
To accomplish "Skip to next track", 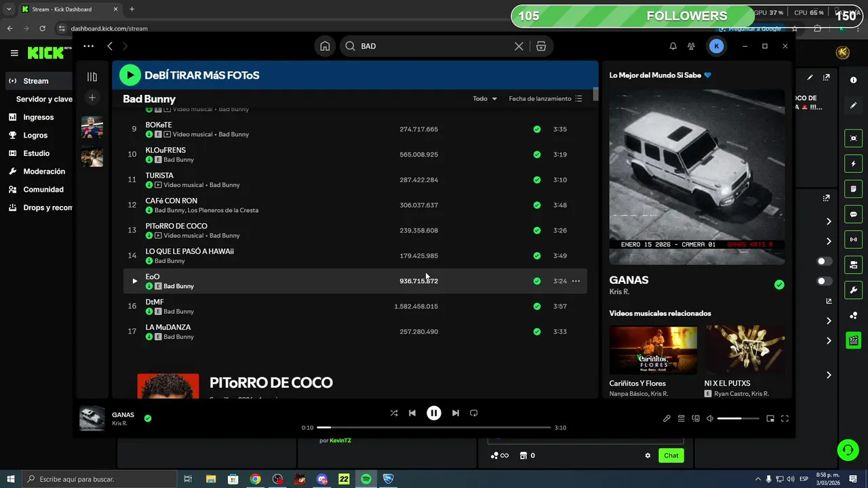I will (x=456, y=413).
